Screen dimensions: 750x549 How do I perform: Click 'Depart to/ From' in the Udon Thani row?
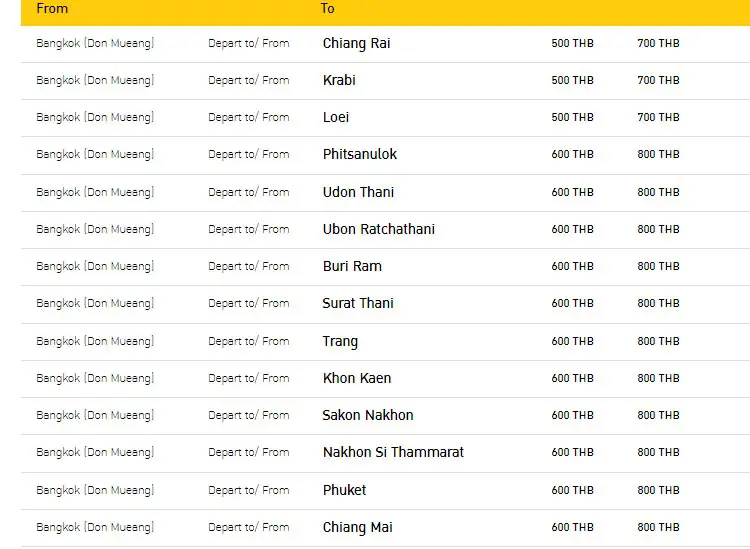[x=249, y=192]
